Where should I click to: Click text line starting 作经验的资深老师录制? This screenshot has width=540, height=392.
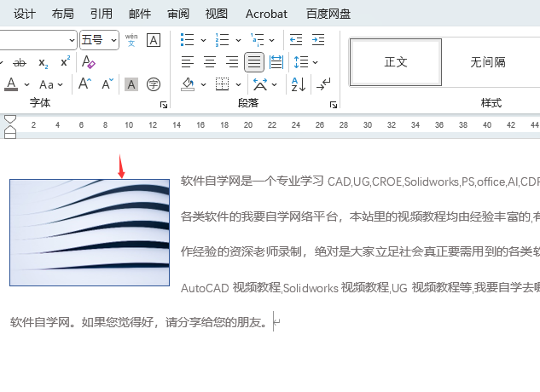click(x=360, y=251)
